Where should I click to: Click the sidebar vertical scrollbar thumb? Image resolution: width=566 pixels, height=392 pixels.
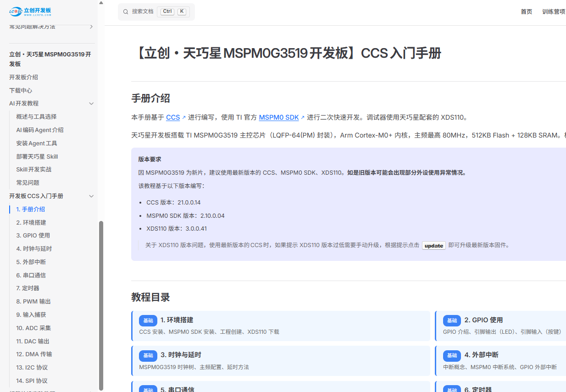pos(101,305)
